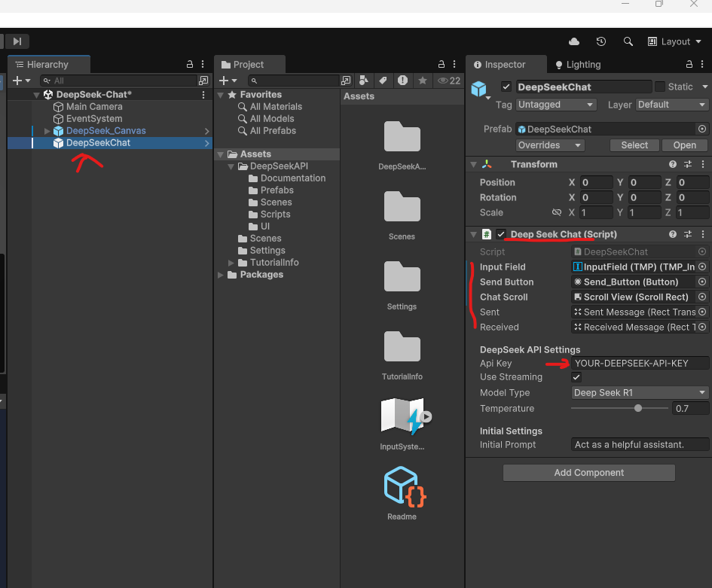Open Model Type Deep Seek R1 dropdown
Image resolution: width=712 pixels, height=588 pixels.
click(x=640, y=393)
